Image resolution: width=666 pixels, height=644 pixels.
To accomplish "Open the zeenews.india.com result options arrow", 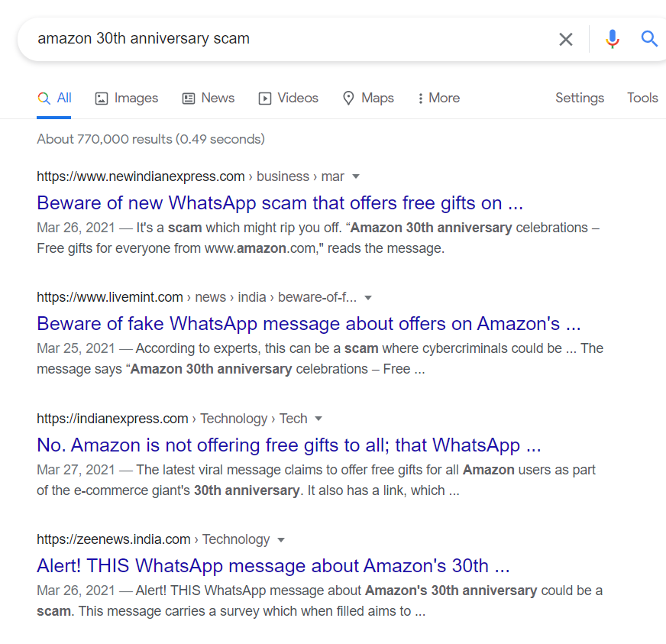I will tap(281, 540).
